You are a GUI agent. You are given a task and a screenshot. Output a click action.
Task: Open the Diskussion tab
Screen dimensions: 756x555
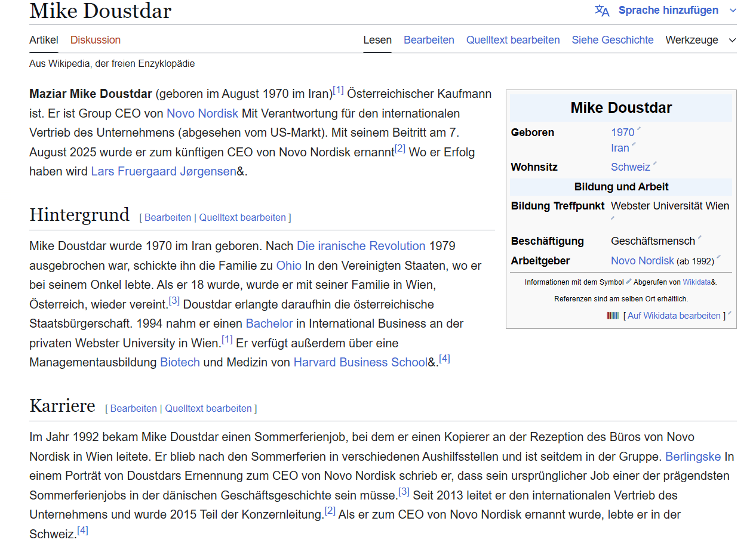click(96, 40)
